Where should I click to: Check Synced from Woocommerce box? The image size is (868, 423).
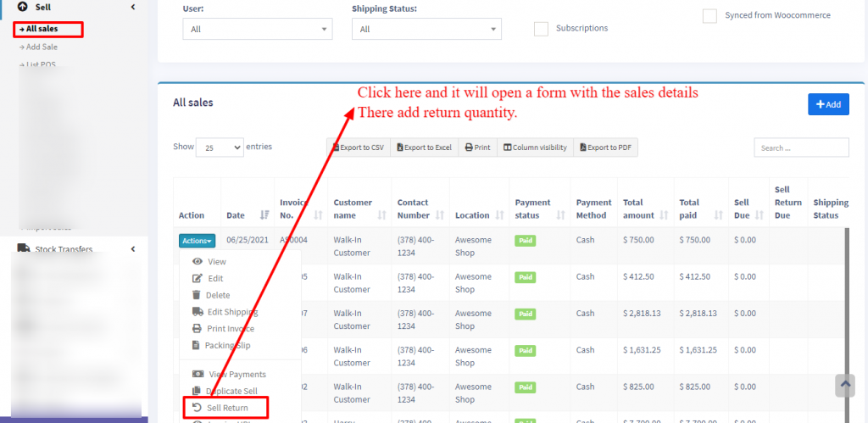tap(709, 16)
